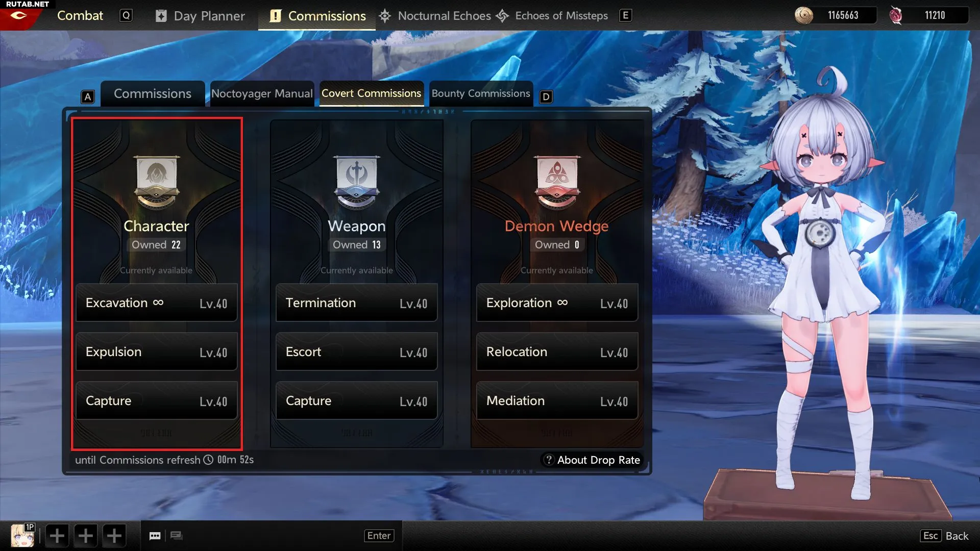Click the question mark drop rate icon
The height and width of the screenshot is (551, 980).
(x=549, y=460)
